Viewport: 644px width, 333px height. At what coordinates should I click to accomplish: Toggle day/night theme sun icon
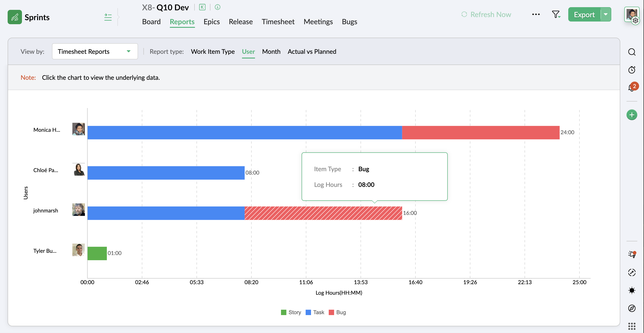[631, 290]
